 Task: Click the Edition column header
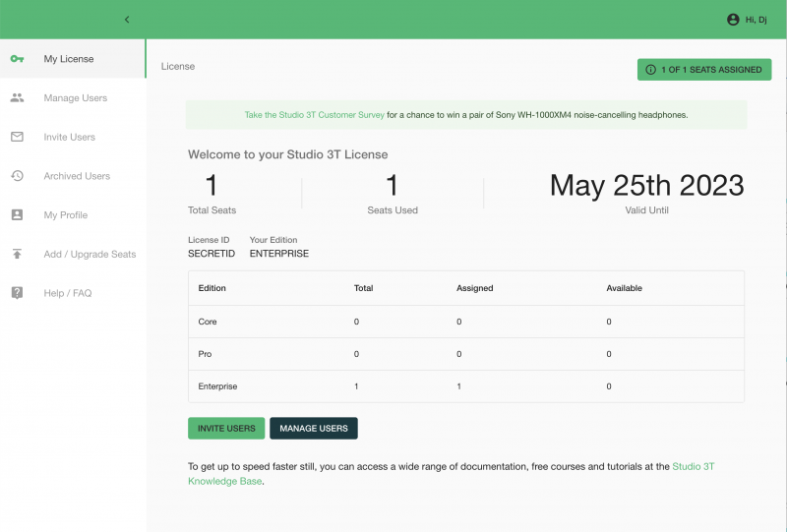[212, 288]
